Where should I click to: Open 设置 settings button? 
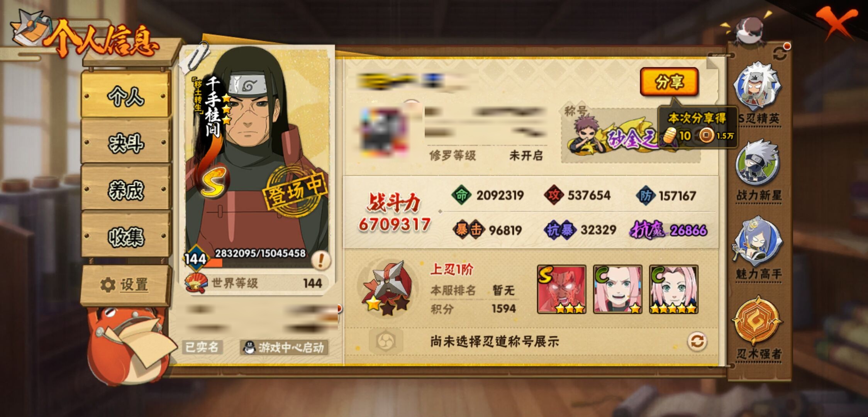(x=125, y=285)
